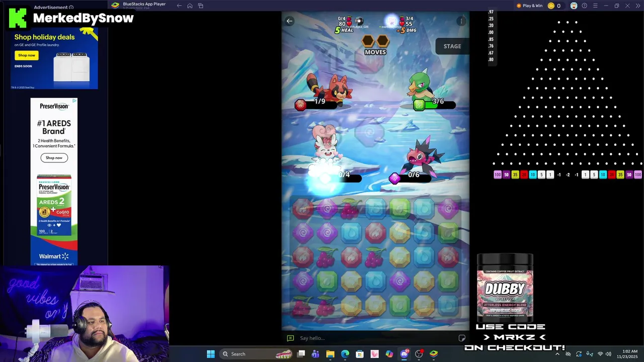This screenshot has height=362, width=644.
Task: Switch to BlueStacks taskbar icon
Action: (434, 354)
